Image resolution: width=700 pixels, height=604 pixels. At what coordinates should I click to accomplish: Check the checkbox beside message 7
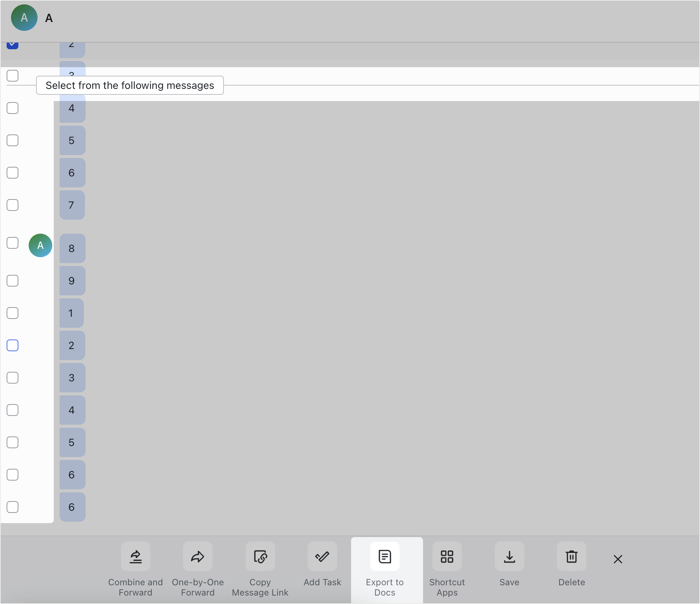[x=13, y=205]
